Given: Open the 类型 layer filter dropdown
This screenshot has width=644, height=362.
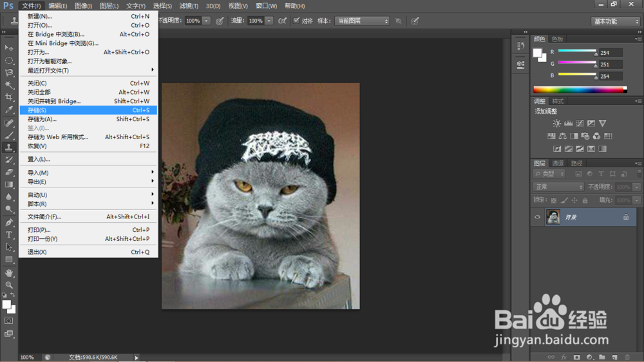Looking at the screenshot, I should point(549,174).
